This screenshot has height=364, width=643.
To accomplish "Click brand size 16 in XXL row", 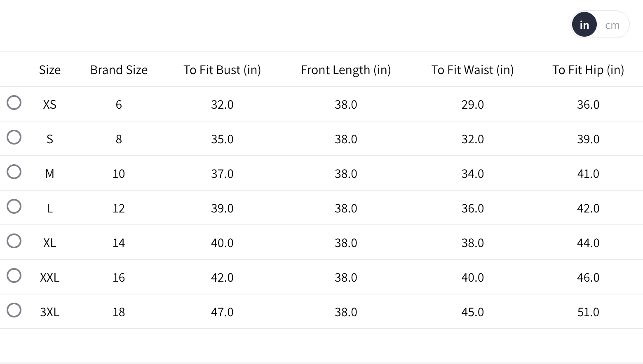I will coord(119,278).
